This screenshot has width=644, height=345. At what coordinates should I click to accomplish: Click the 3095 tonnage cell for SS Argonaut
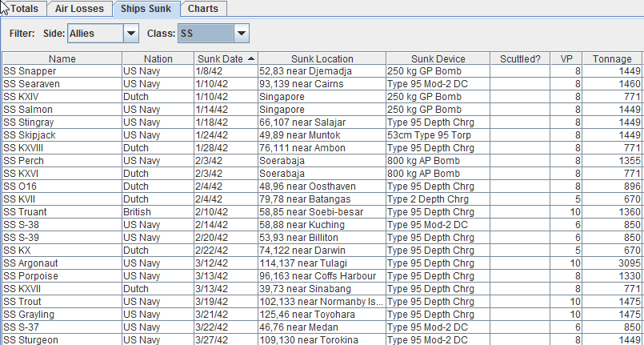[612, 263]
